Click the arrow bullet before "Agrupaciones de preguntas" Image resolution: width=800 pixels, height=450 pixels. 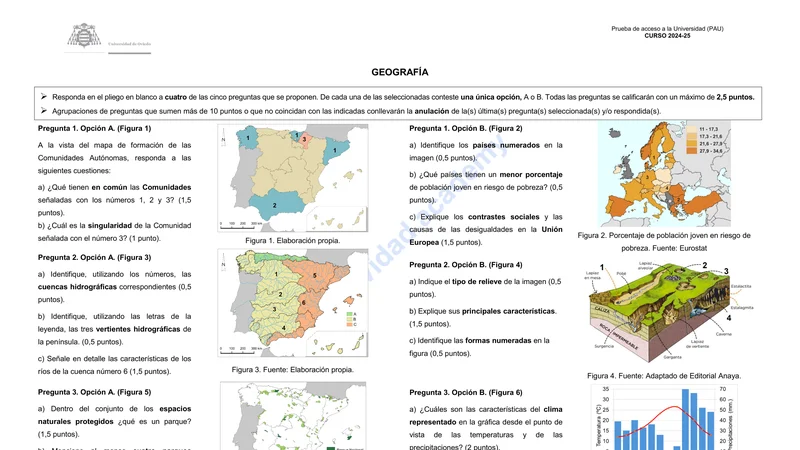tap(44, 110)
